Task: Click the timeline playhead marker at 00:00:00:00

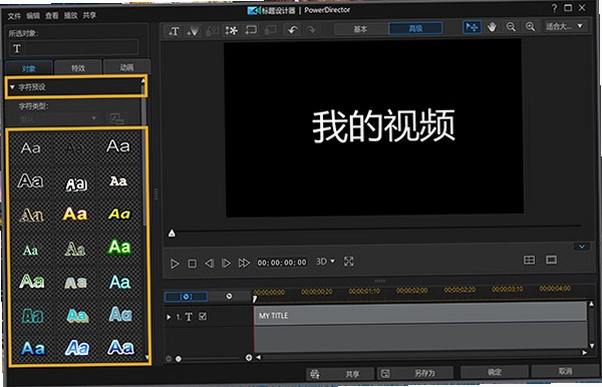Action: pos(255,298)
